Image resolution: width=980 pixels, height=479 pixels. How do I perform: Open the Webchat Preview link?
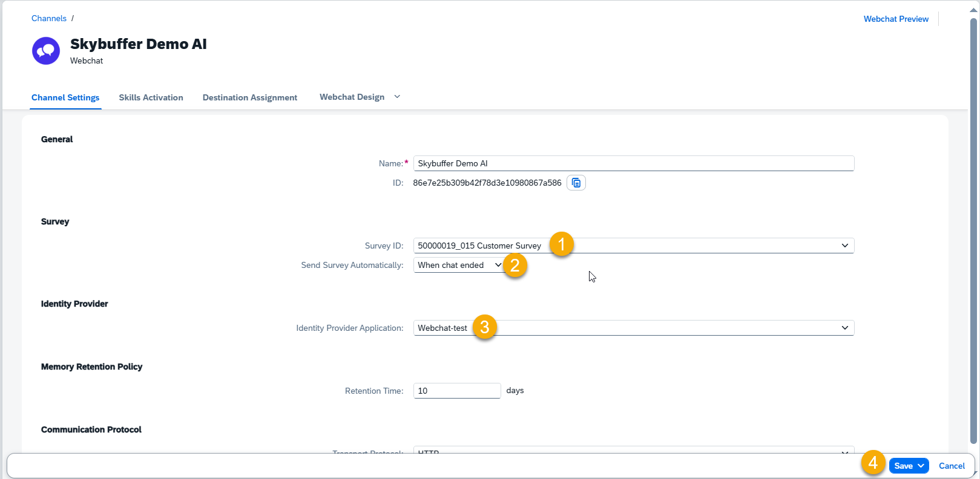(x=896, y=19)
